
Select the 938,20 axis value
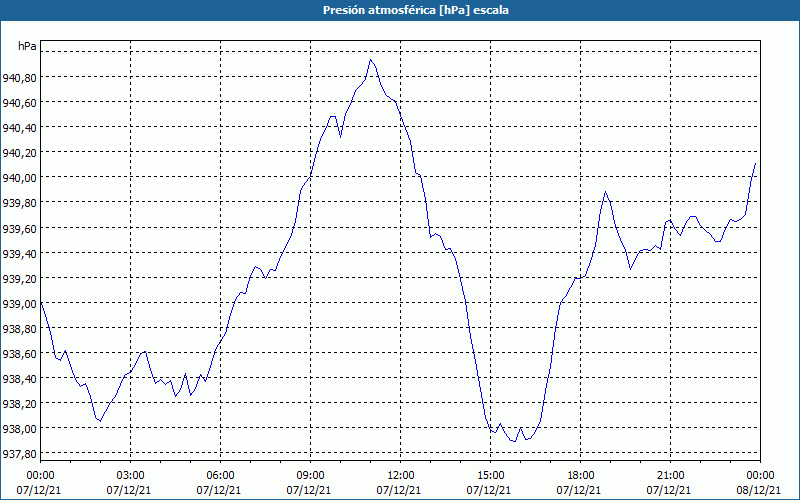click(19, 404)
